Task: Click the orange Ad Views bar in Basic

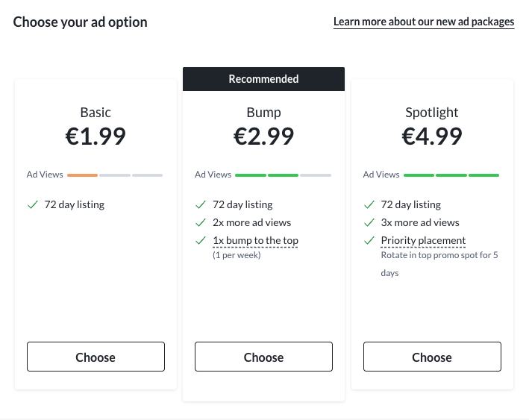Action: click(82, 175)
